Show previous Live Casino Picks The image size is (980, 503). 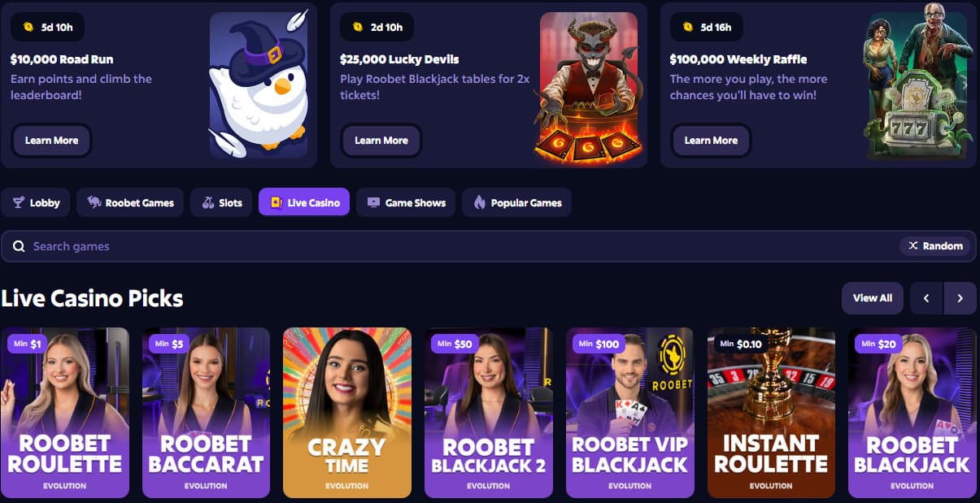click(x=926, y=298)
